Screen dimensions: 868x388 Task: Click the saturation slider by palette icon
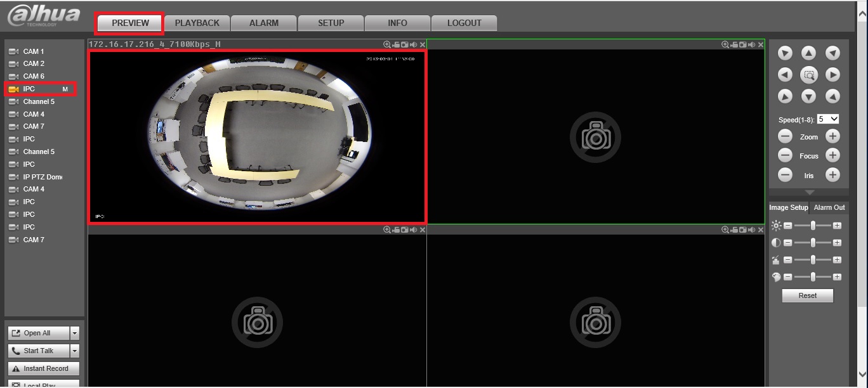(x=813, y=277)
